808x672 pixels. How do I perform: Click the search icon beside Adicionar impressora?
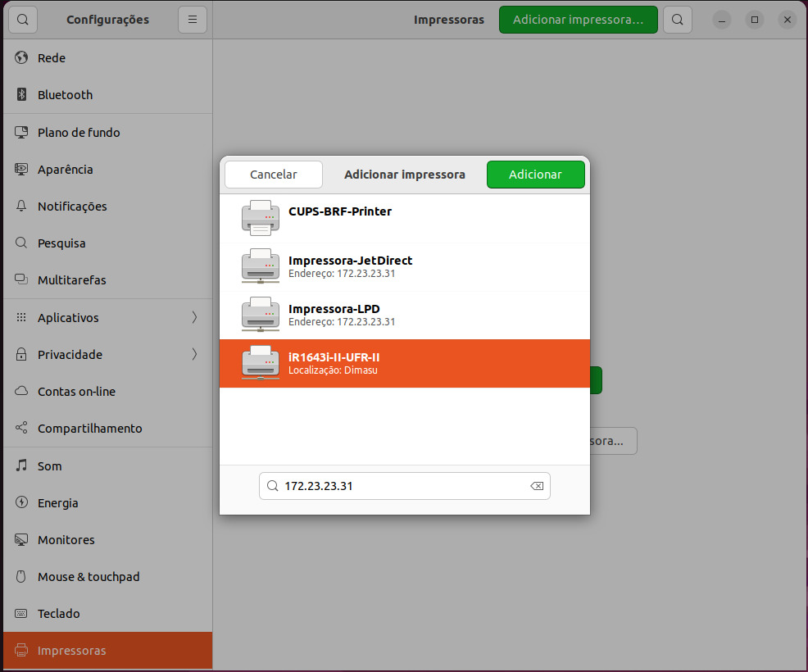678,20
